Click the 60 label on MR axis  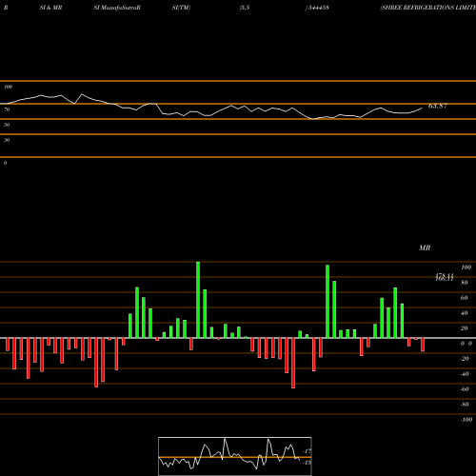[x=465, y=298]
